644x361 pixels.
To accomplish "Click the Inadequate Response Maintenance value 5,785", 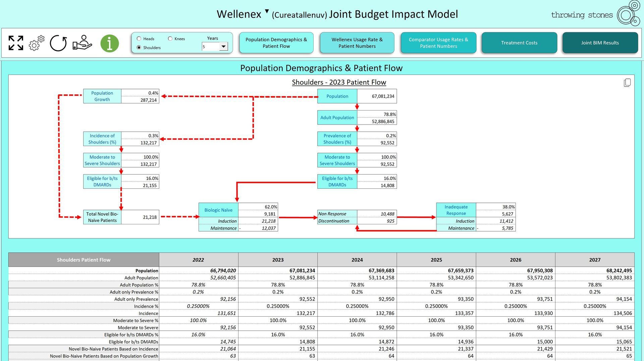I will click(x=496, y=228).
